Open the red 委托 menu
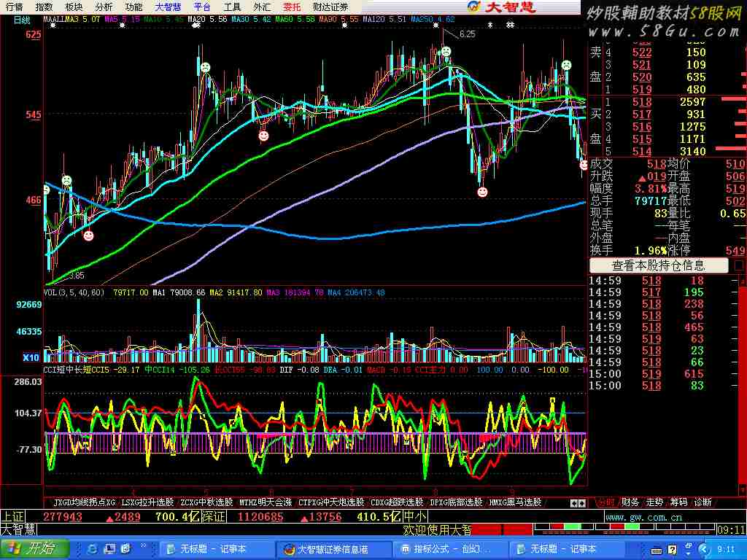The width and height of the screenshot is (747, 560). click(292, 7)
